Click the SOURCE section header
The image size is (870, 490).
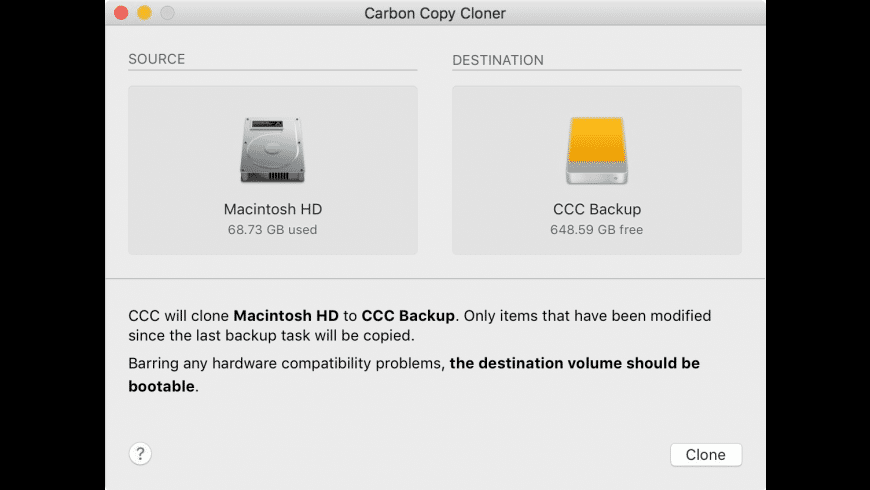point(156,59)
